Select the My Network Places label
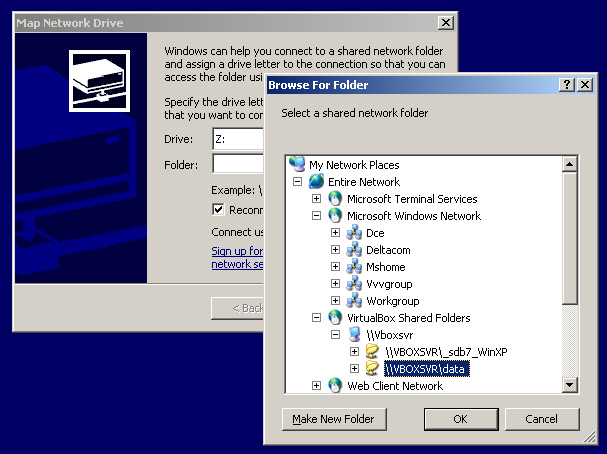The height and width of the screenshot is (454, 607). tap(354, 165)
